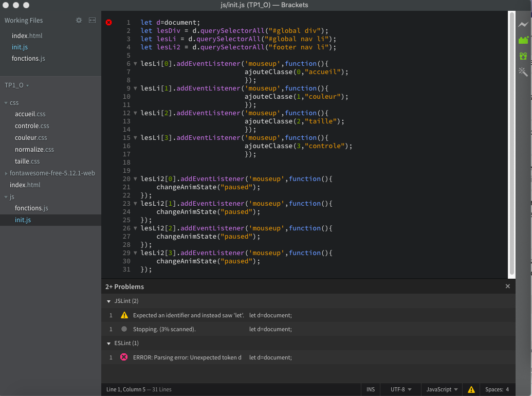
Task: Click the 31 Lines count in status bar
Action: [x=162, y=389]
